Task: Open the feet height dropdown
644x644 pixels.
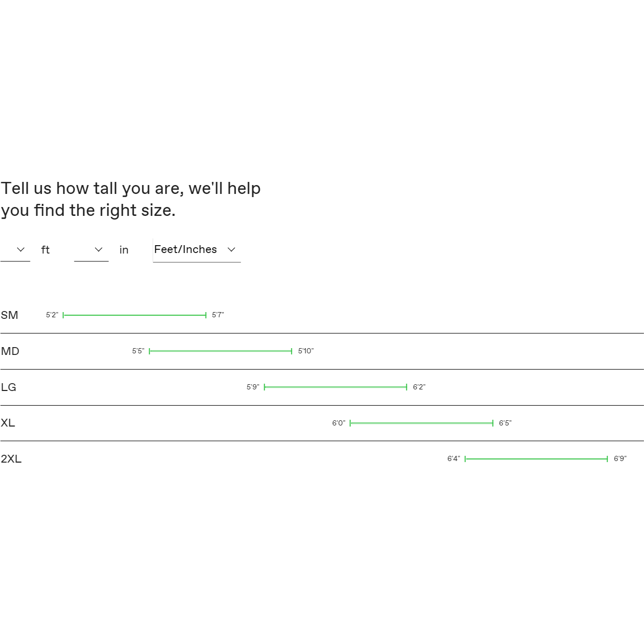Action: [15, 250]
